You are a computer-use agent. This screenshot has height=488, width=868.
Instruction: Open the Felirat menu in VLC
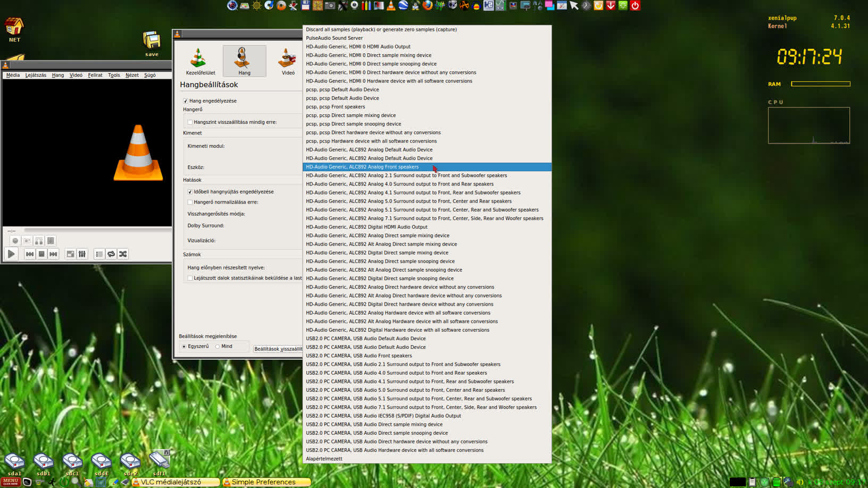(95, 75)
